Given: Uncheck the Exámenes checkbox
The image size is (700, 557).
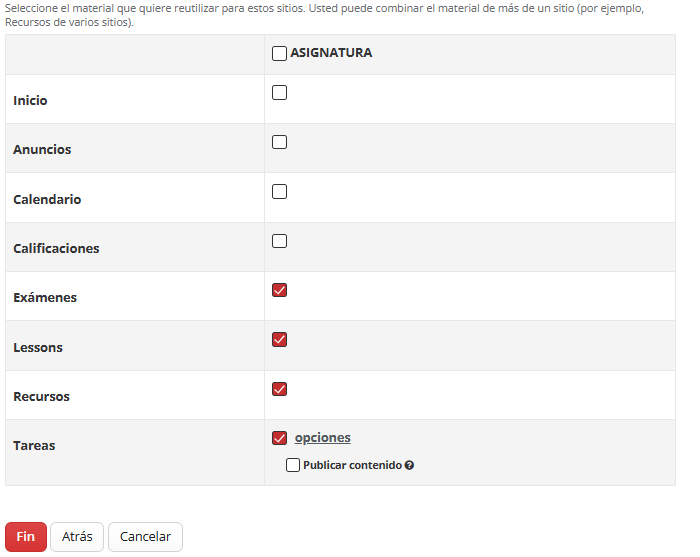Looking at the screenshot, I should click(x=279, y=290).
